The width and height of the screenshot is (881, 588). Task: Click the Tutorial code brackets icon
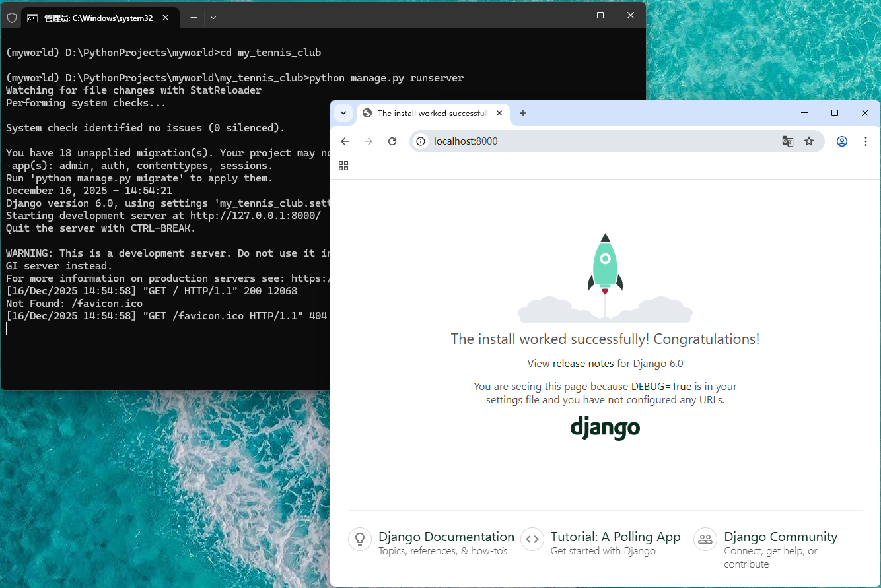532,539
